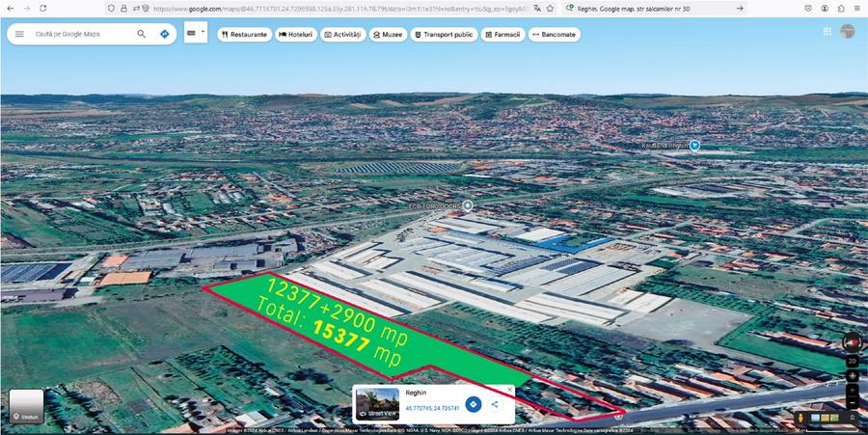Select the Activități category chip
This screenshot has width=868, height=435.
[342, 35]
